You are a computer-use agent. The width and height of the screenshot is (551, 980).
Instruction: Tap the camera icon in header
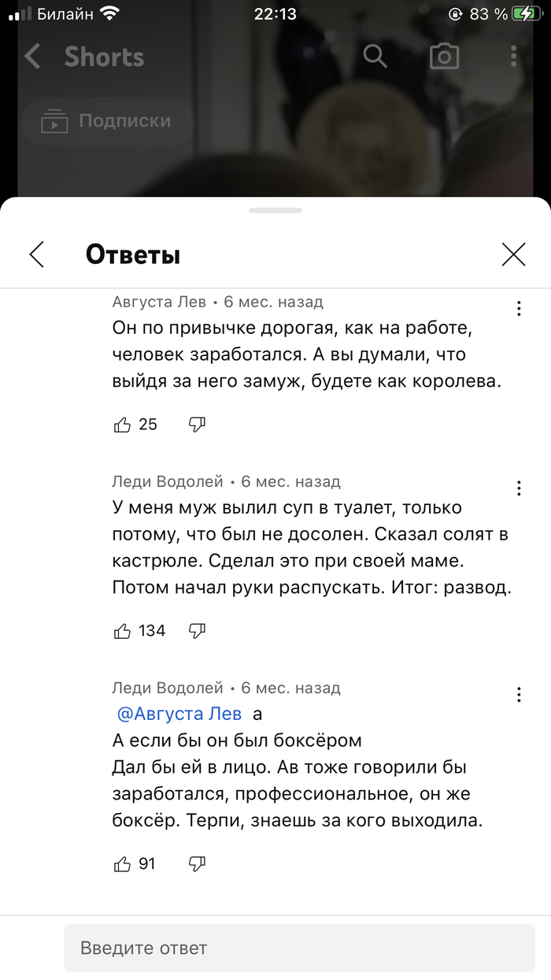[444, 56]
